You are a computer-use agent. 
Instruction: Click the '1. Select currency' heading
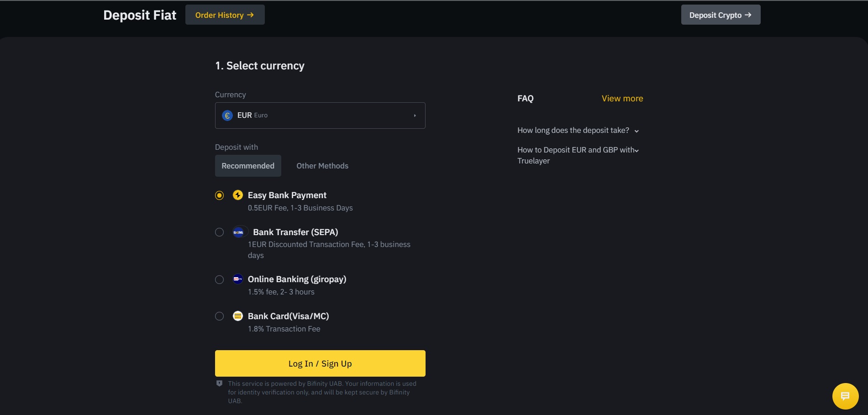pos(260,66)
